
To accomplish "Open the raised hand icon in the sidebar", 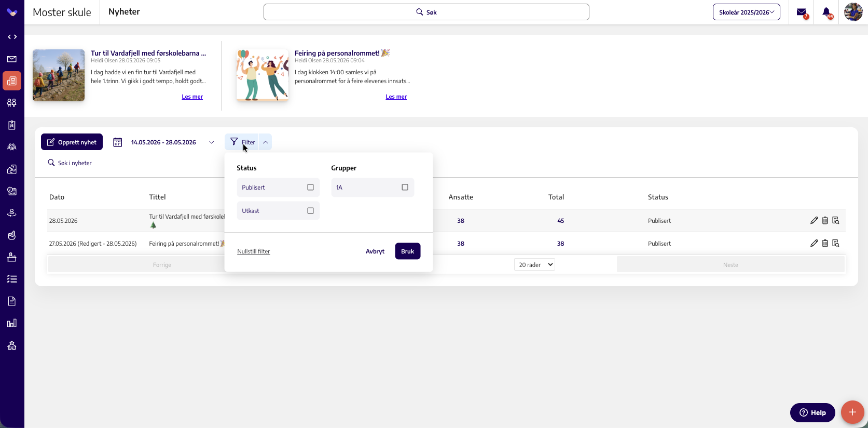I will tap(12, 235).
